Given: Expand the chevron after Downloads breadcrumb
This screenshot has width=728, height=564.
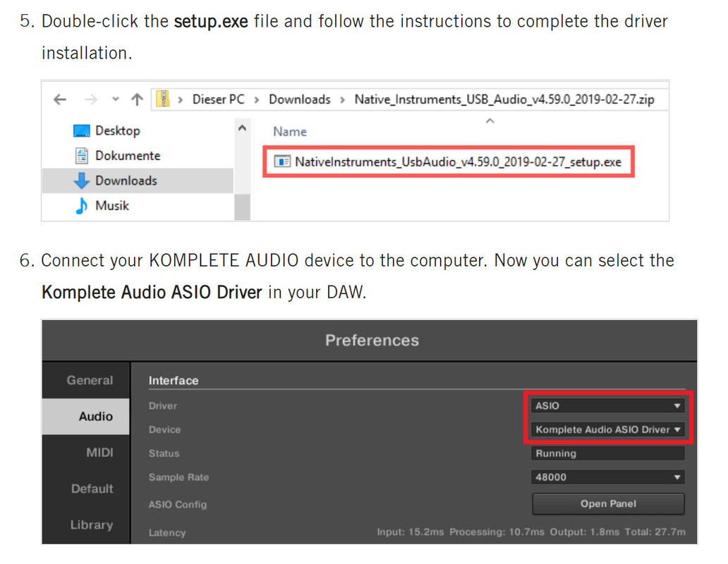Looking at the screenshot, I should tap(342, 99).
